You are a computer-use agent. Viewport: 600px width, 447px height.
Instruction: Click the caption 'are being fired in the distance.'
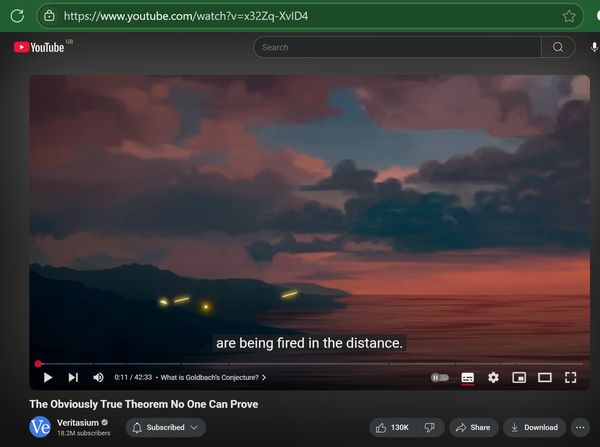point(309,343)
